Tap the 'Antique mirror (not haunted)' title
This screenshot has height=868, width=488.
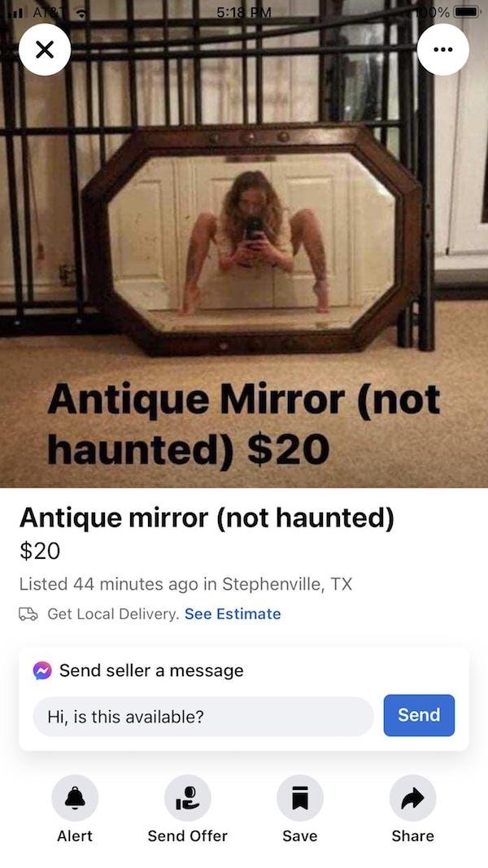pyautogui.click(x=207, y=519)
